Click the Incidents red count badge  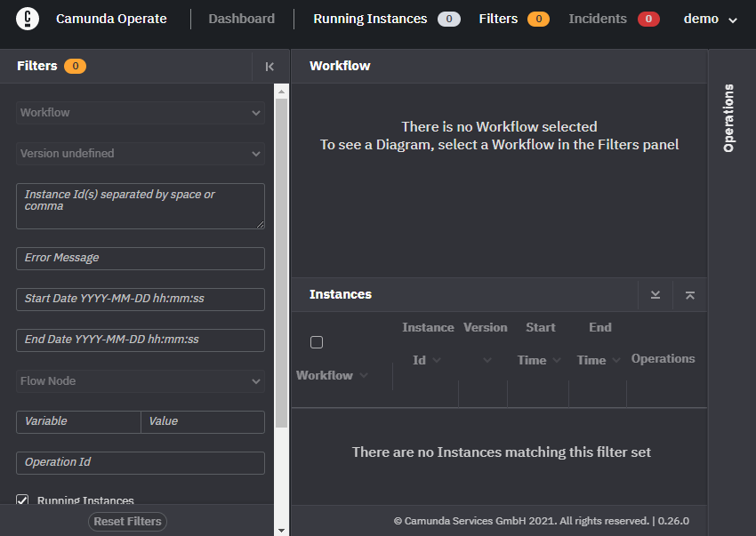pos(648,19)
